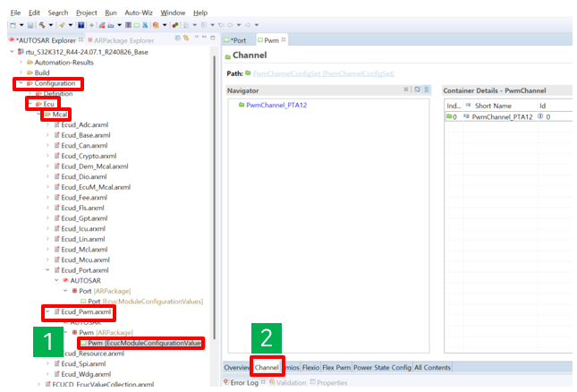The height and width of the screenshot is (392, 577).
Task: Open the AUTOSAR Explorer view menu triangle
Action: pyautogui.click(x=197, y=37)
